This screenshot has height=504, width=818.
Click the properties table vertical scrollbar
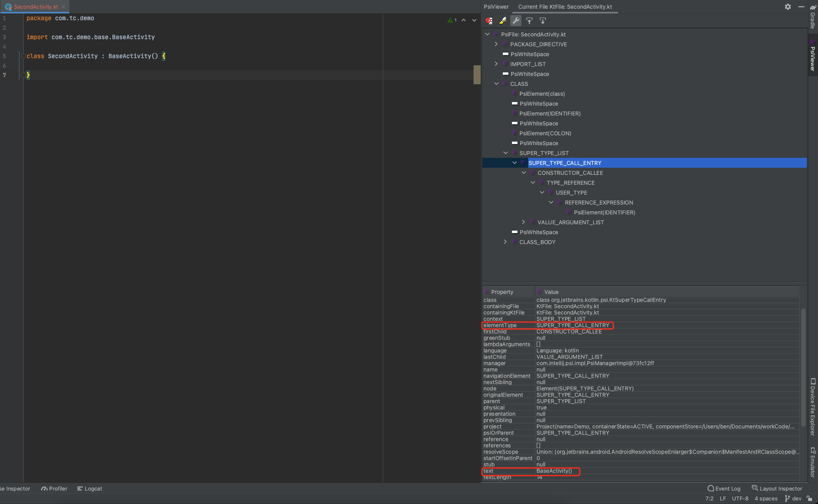coord(803,367)
